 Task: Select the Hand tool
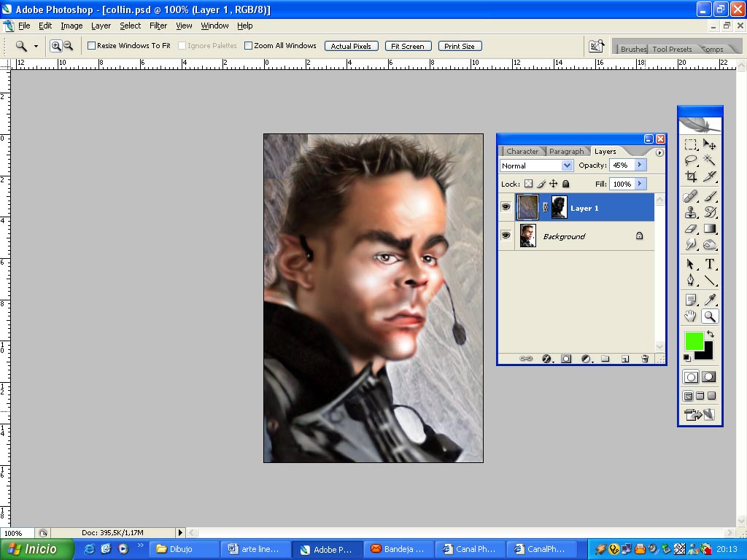pyautogui.click(x=690, y=316)
